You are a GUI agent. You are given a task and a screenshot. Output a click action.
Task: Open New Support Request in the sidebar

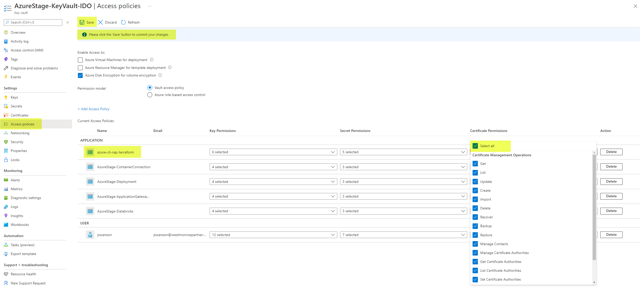(x=28, y=283)
